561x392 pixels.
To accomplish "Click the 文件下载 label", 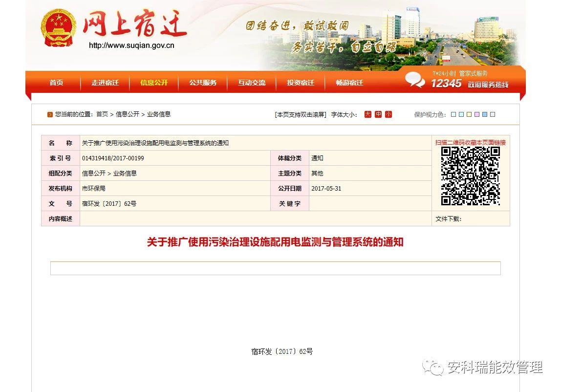I will [x=449, y=219].
